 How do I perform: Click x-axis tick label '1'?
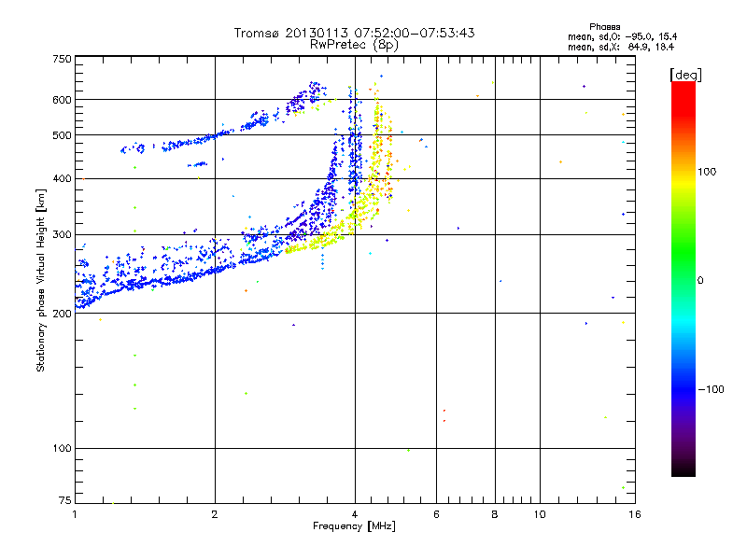pyautogui.click(x=75, y=514)
